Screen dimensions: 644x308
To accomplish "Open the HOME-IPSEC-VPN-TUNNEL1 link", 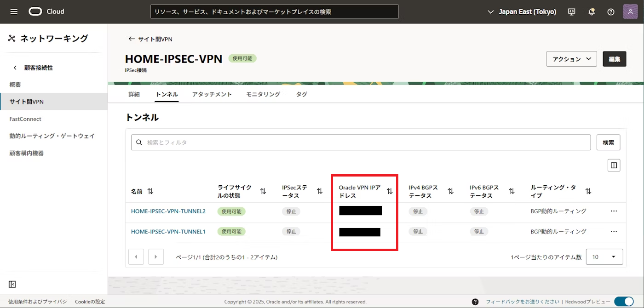I will click(x=168, y=232).
